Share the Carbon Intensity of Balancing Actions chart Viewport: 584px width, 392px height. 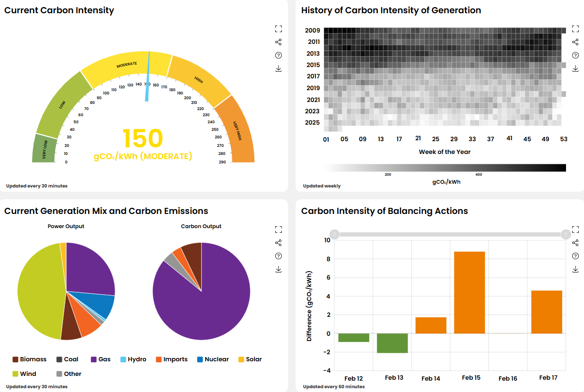pos(575,243)
